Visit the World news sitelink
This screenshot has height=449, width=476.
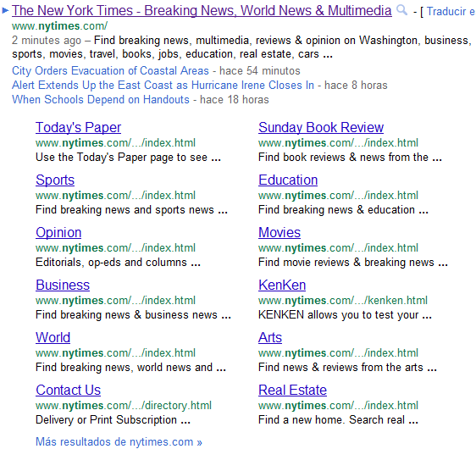click(x=53, y=337)
